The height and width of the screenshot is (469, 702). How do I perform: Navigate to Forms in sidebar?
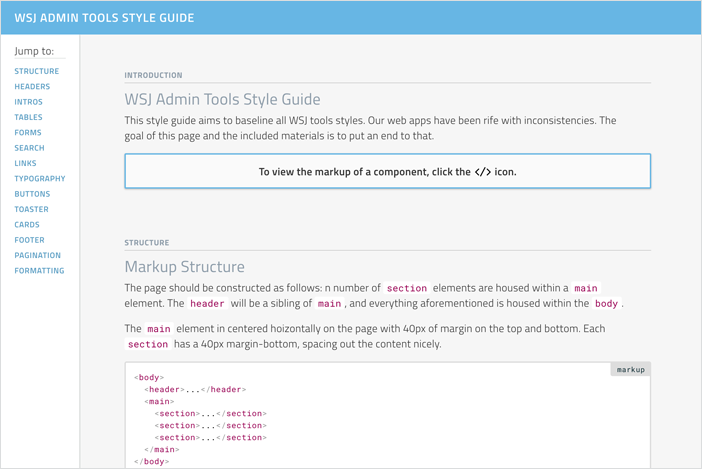click(x=28, y=132)
